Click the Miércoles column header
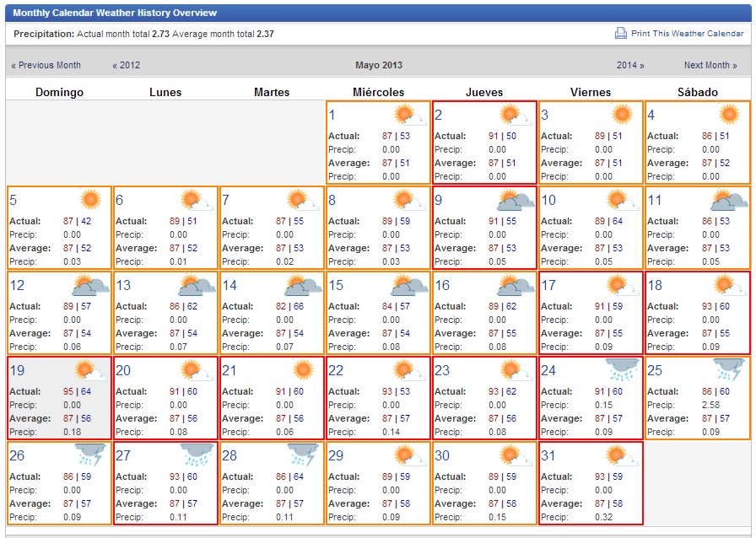Viewport: 756px width, 538px height. click(379, 92)
